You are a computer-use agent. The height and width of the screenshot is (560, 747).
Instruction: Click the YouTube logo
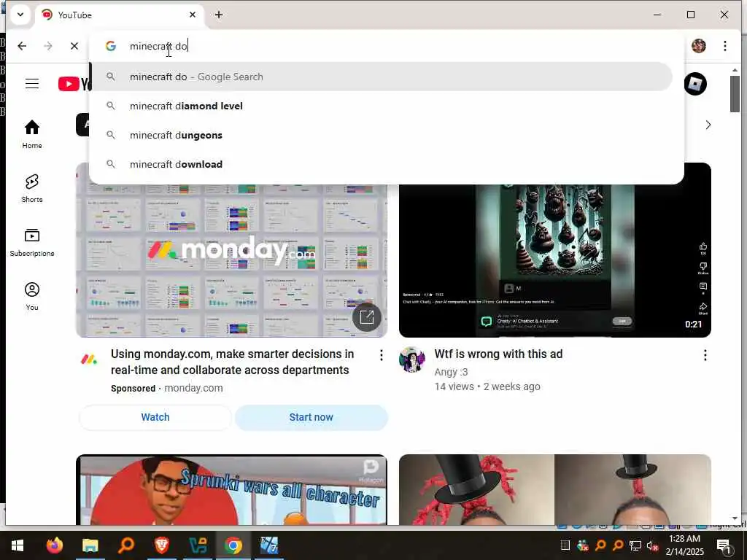pyautogui.click(x=74, y=84)
